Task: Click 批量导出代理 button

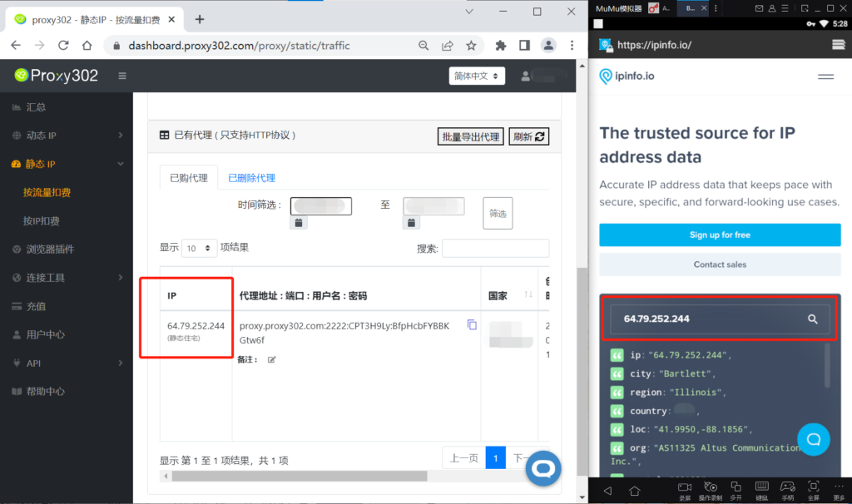Action: pyautogui.click(x=471, y=136)
